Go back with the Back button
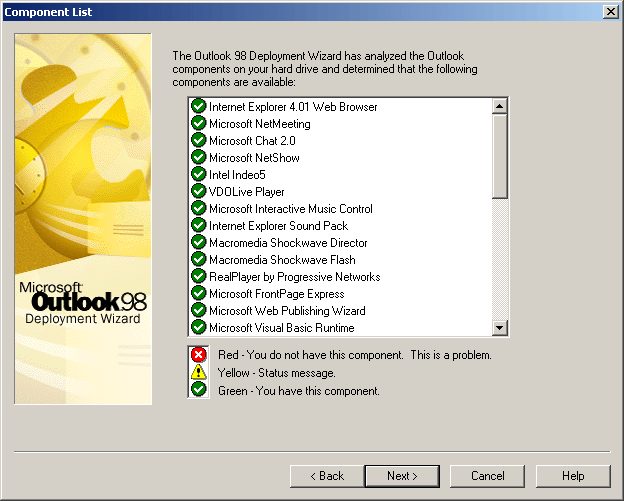624x501 pixels. (327, 476)
